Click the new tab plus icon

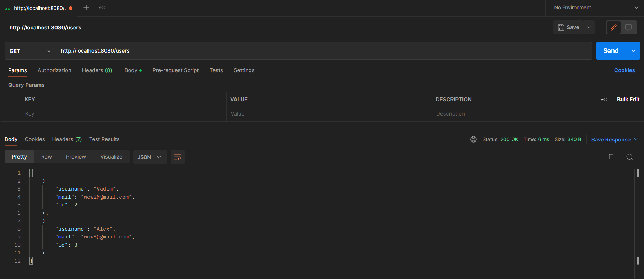click(x=86, y=7)
